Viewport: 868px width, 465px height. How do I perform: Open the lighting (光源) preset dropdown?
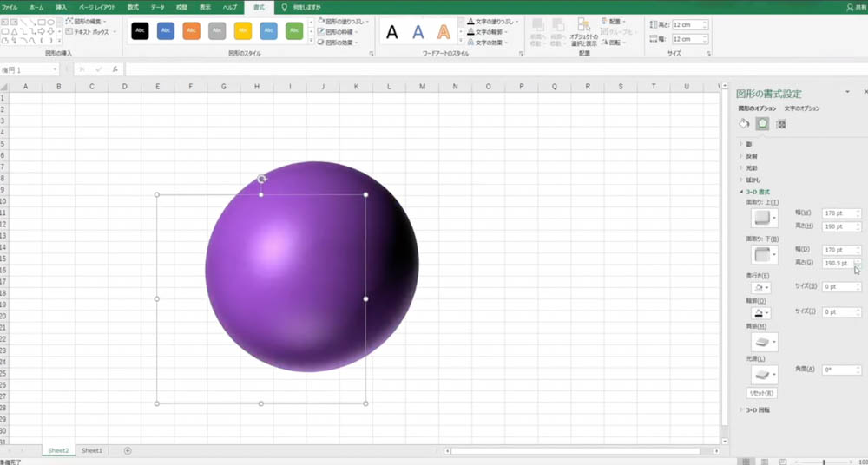[x=764, y=375]
